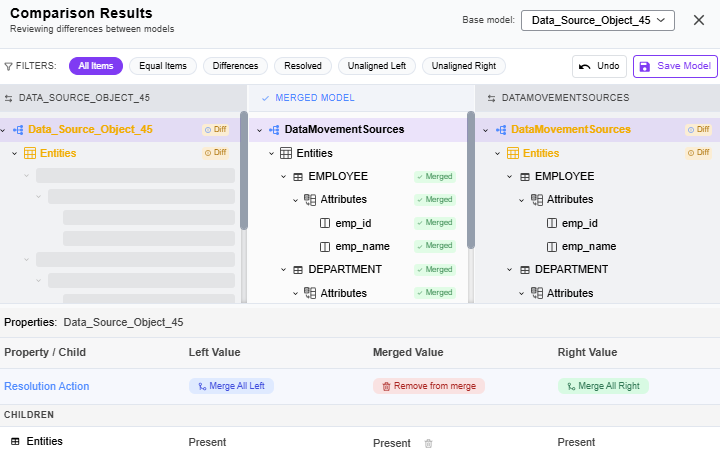Click the column icon for merged emp_id

coord(325,223)
